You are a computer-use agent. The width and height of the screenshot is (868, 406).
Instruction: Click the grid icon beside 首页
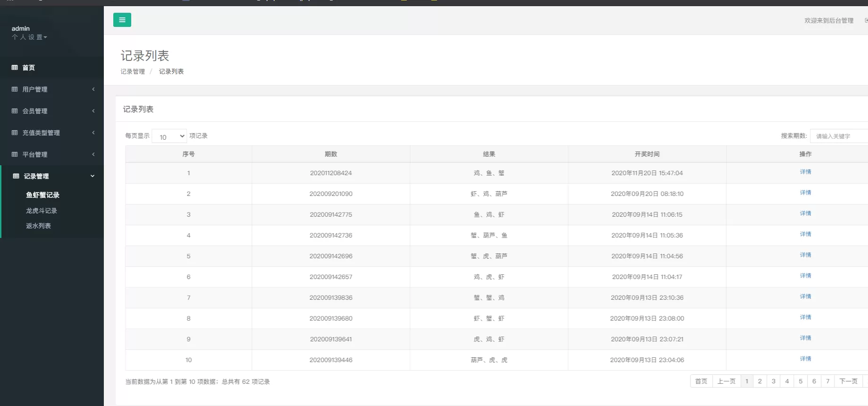coord(15,68)
